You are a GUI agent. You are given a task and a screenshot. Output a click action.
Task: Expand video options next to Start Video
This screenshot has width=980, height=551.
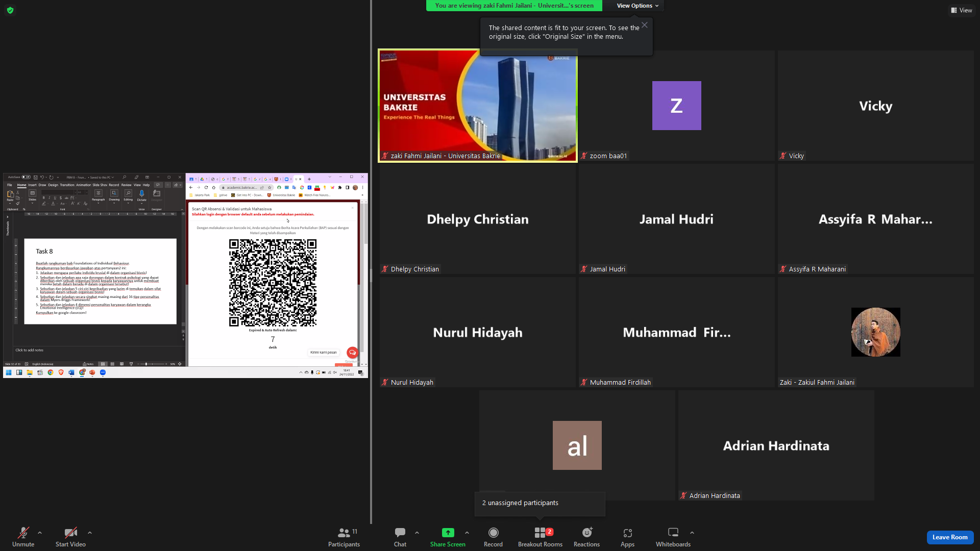pyautogui.click(x=90, y=533)
